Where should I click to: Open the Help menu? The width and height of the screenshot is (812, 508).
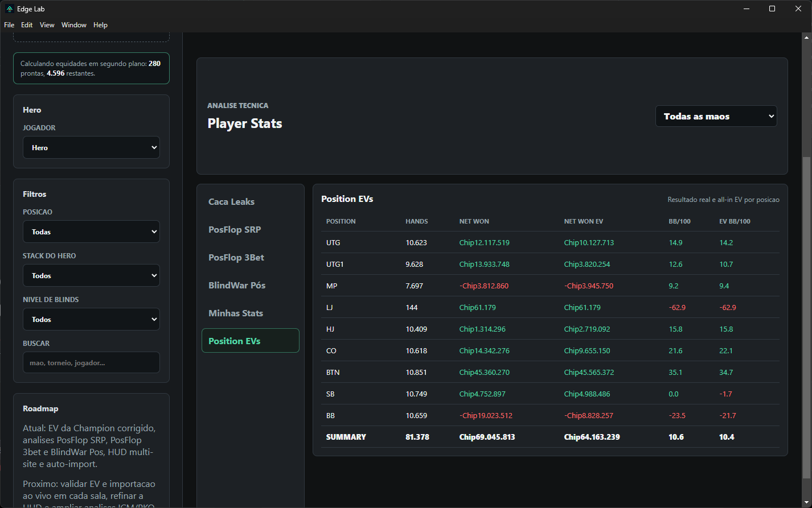(100, 25)
